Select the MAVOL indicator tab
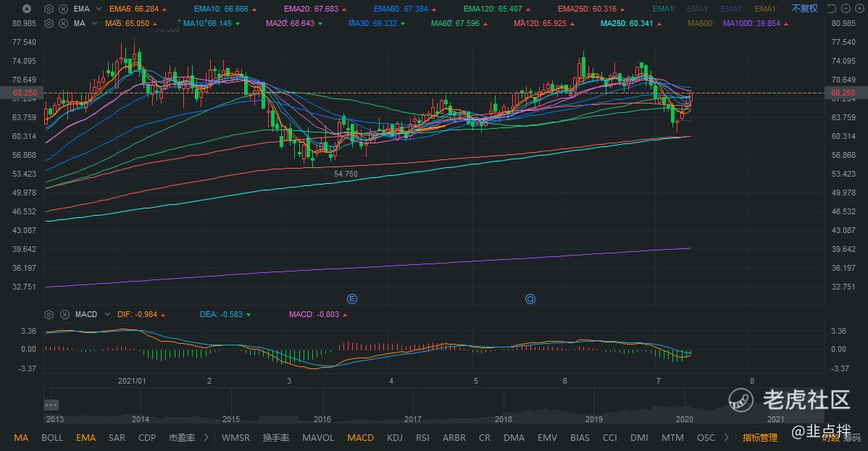868x451 pixels. tap(318, 438)
